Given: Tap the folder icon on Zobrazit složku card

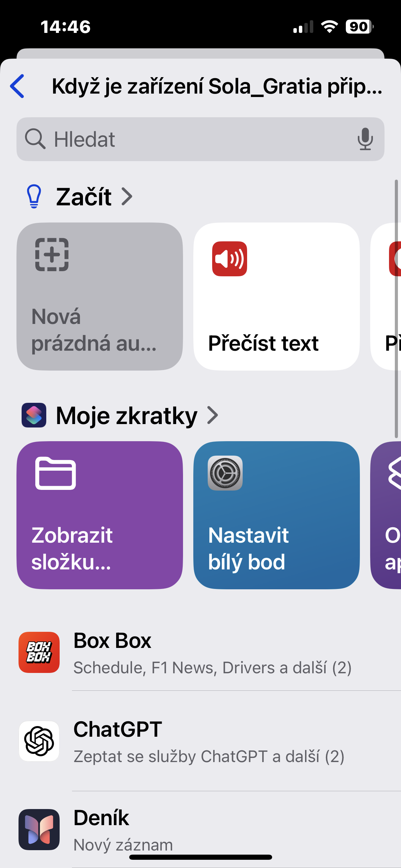Looking at the screenshot, I should point(56,473).
